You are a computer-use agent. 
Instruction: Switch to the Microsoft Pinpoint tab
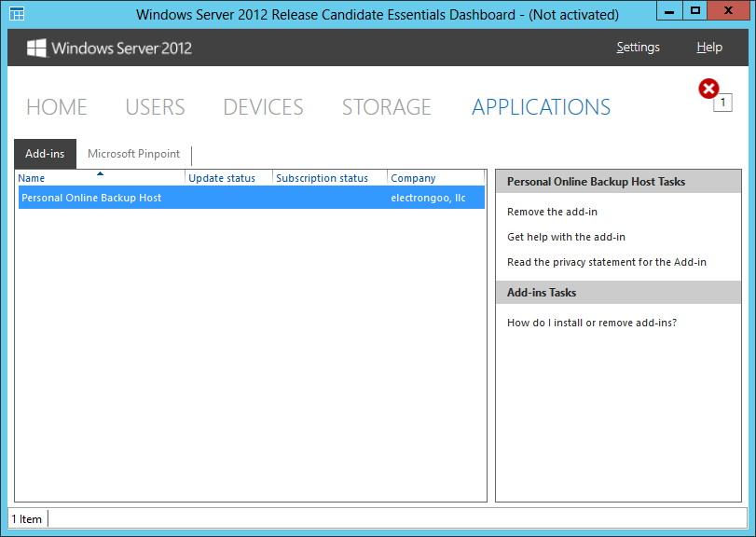(x=133, y=154)
